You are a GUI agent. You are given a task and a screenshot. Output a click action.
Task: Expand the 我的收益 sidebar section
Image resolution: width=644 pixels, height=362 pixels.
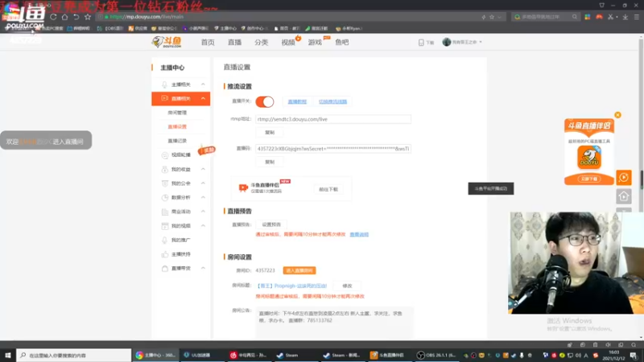(x=203, y=169)
